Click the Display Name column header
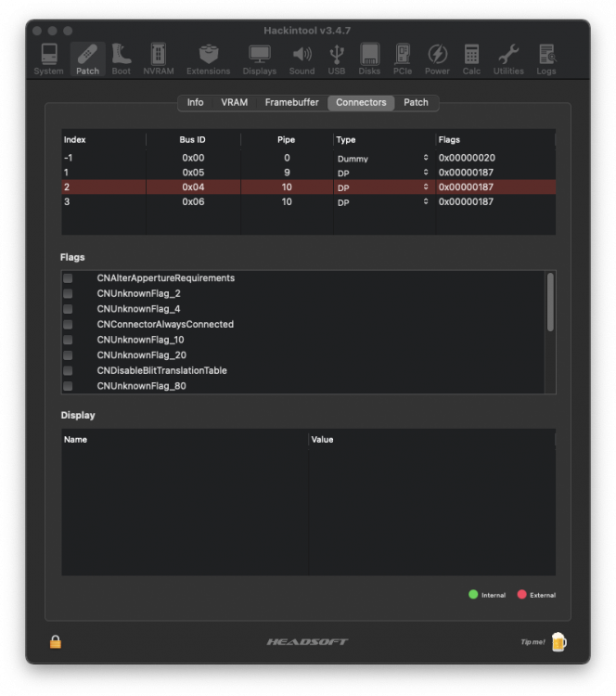 click(185, 440)
